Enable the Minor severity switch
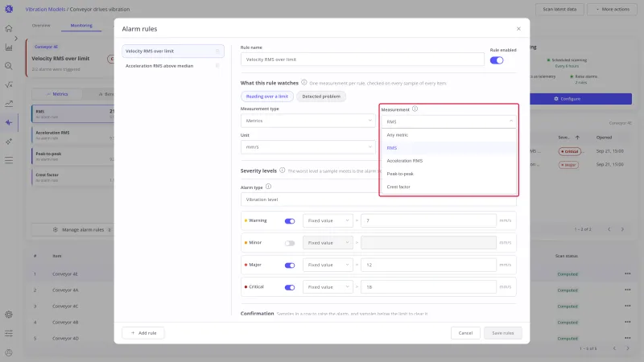The image size is (644, 362). point(290,243)
